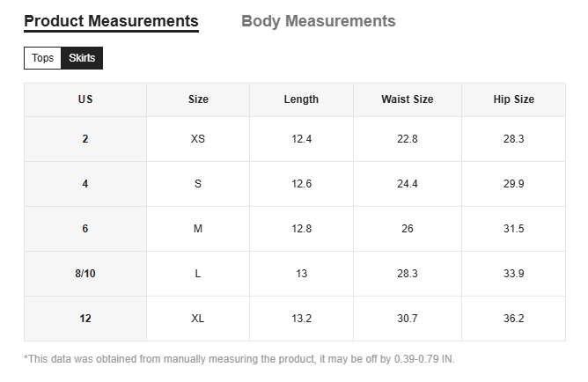The width and height of the screenshot is (588, 382).
Task: Click the XL size cell
Action: [198, 319]
